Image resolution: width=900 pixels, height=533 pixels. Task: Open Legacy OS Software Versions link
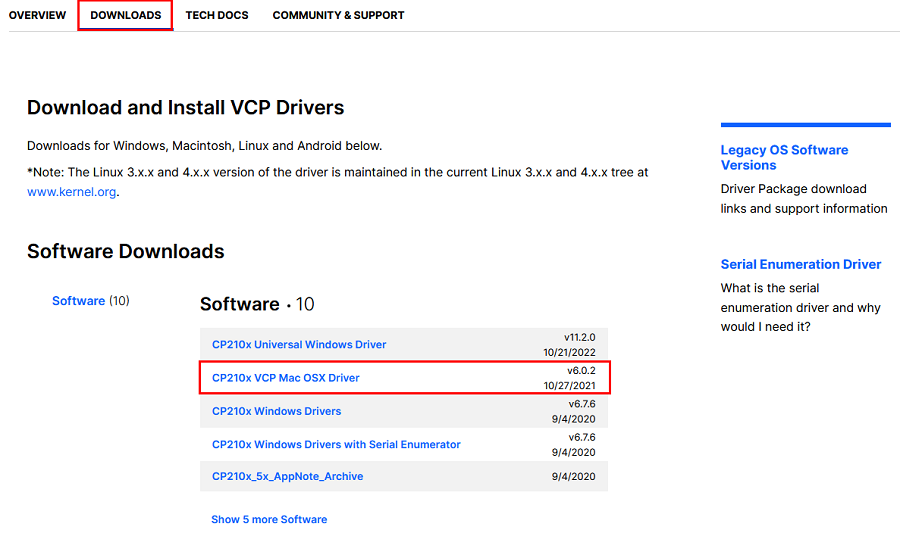(784, 157)
